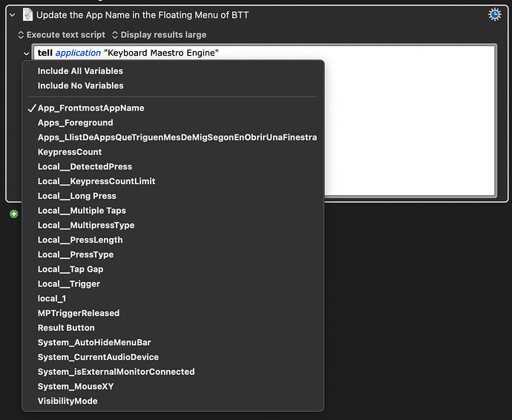This screenshot has height=420, width=512.
Task: Select Local__PressLength variable
Action: [x=173, y=240]
